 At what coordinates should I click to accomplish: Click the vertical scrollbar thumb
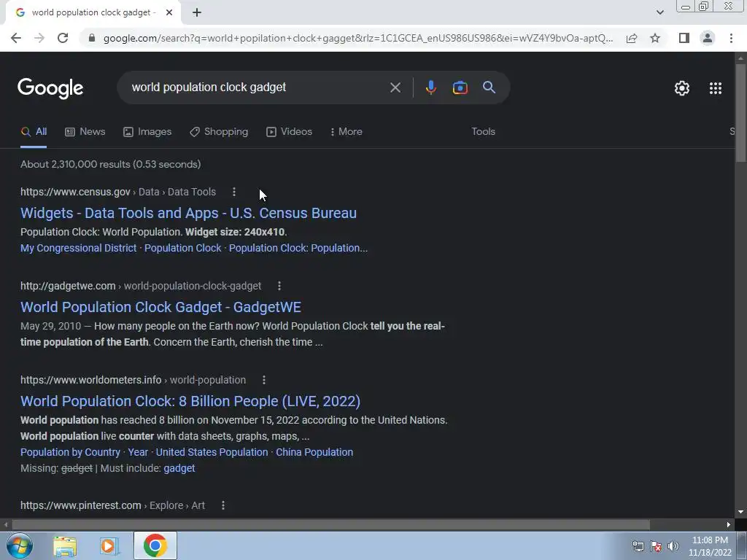[740, 112]
